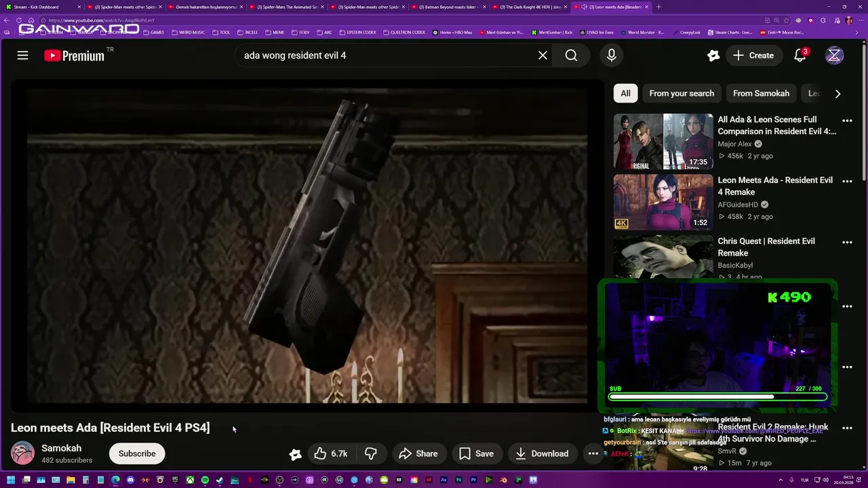Image resolution: width=868 pixels, height=488 pixels.
Task: Open Photoshop from the taskbar
Action: (x=458, y=481)
